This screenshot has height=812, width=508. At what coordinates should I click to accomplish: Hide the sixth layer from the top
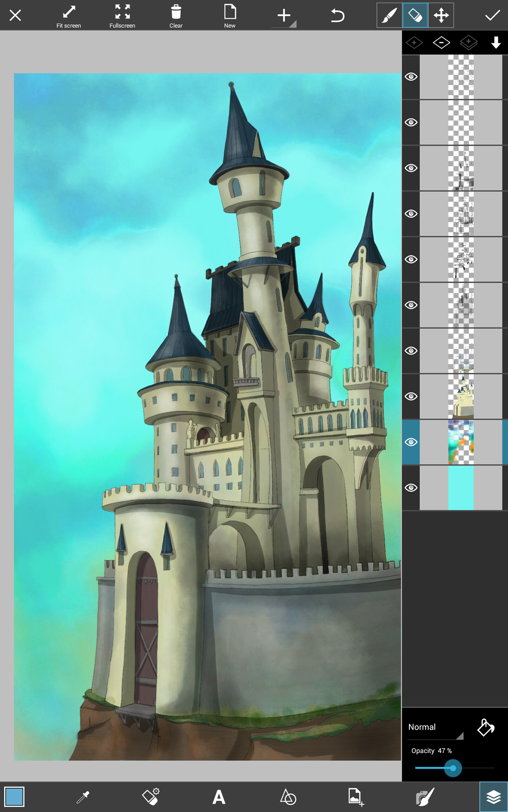pos(411,305)
